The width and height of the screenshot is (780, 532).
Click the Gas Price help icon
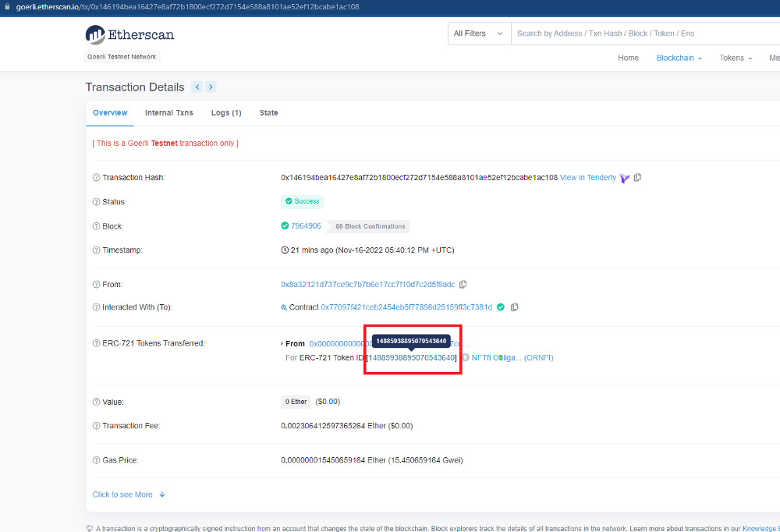[97, 460]
